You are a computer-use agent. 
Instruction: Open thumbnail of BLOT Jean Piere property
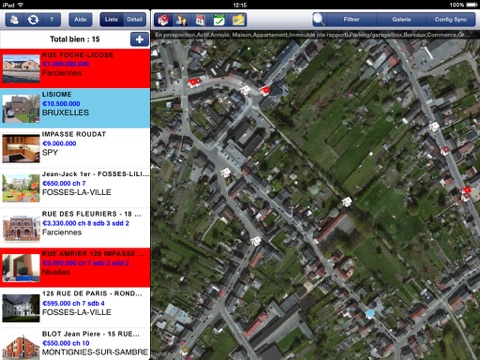point(21,348)
